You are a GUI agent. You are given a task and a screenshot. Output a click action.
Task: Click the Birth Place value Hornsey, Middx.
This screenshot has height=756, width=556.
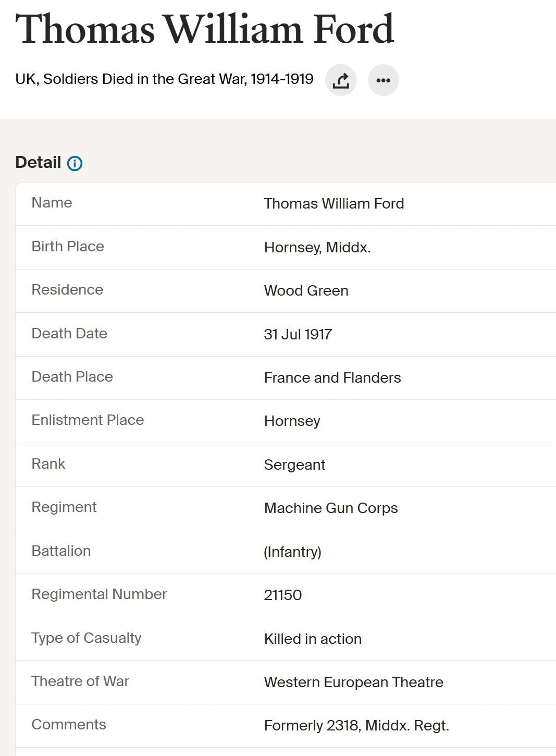click(317, 247)
